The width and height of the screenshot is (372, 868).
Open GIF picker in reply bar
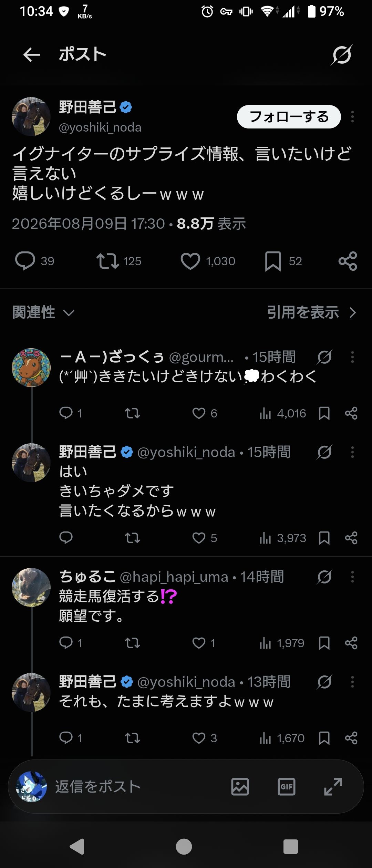287,787
